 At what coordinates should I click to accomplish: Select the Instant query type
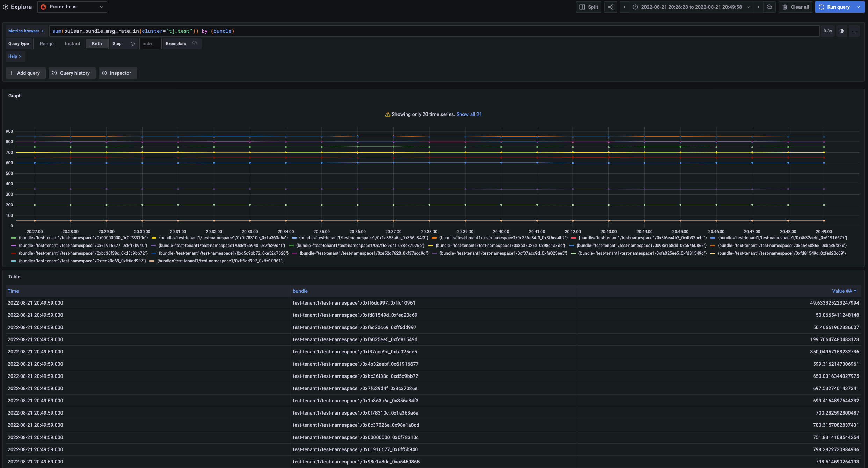coord(72,44)
